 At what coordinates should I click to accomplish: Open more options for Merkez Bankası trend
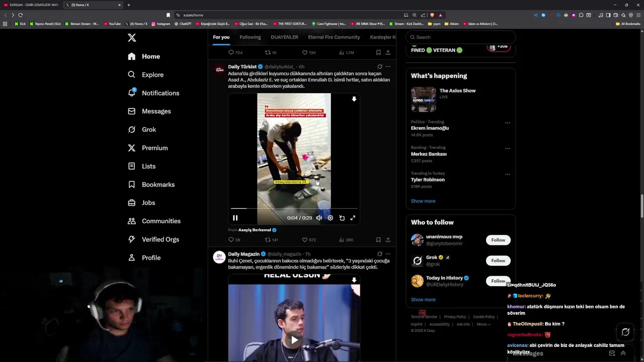[507, 148]
